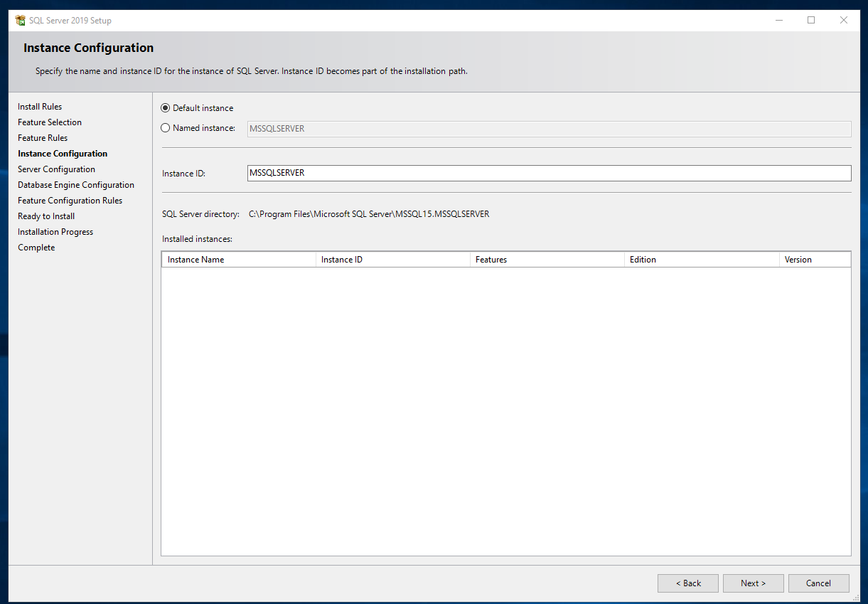
Task: Click the SQL Server directory path text
Action: click(369, 214)
